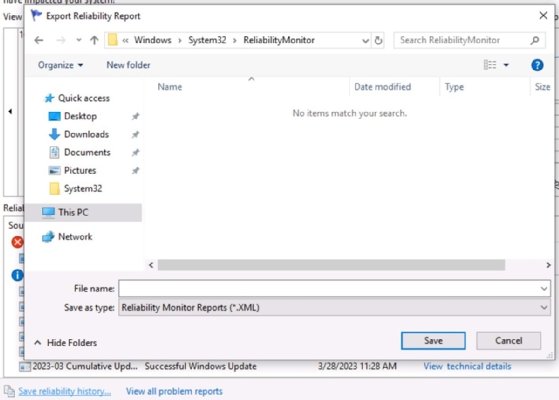Image resolution: width=559 pixels, height=400 pixels.
Task: Open System32 in navigation pane
Action: (83, 189)
